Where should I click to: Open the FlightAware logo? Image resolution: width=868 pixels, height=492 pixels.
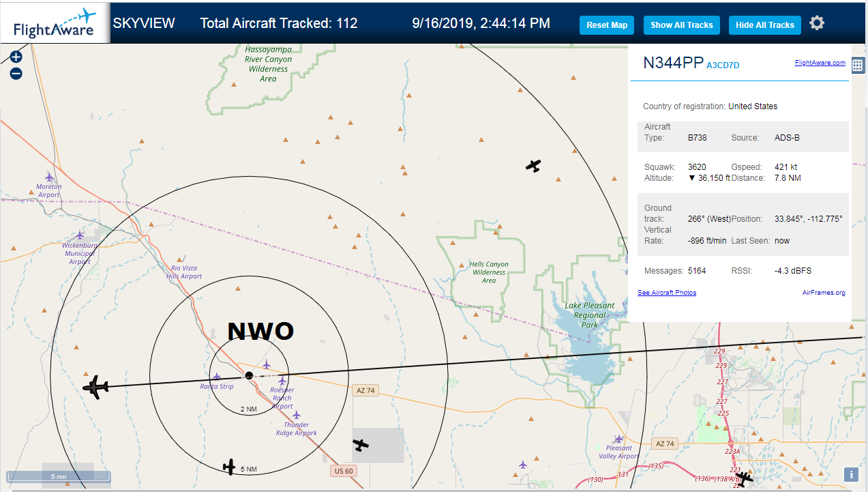(x=55, y=23)
